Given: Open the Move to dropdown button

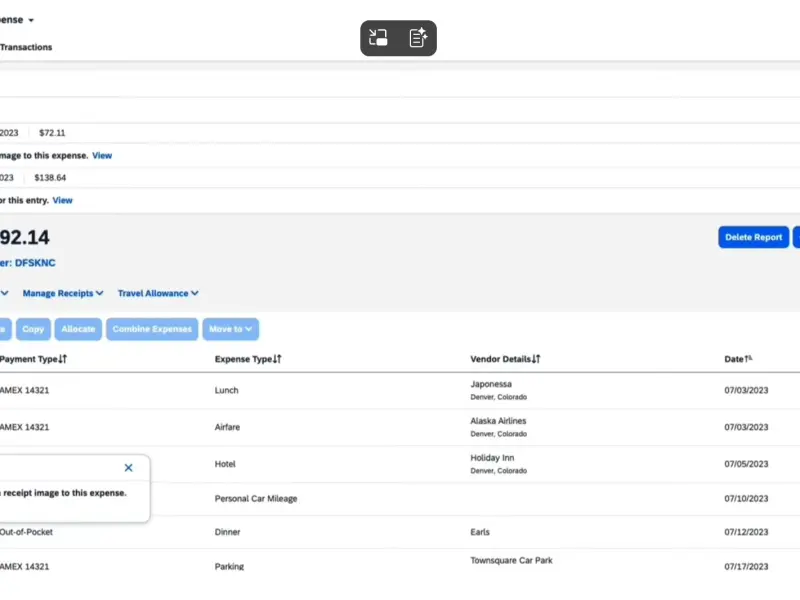Looking at the screenshot, I should coord(230,329).
